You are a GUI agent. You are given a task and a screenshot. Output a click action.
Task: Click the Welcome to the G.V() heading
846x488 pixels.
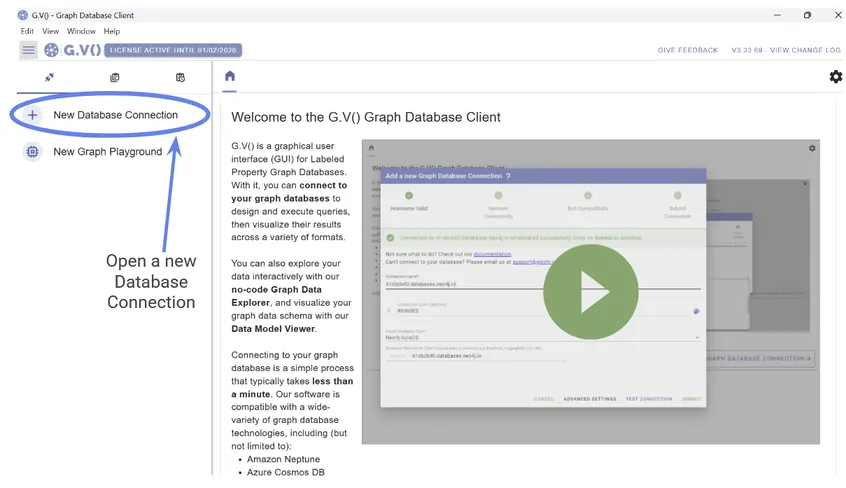click(366, 117)
